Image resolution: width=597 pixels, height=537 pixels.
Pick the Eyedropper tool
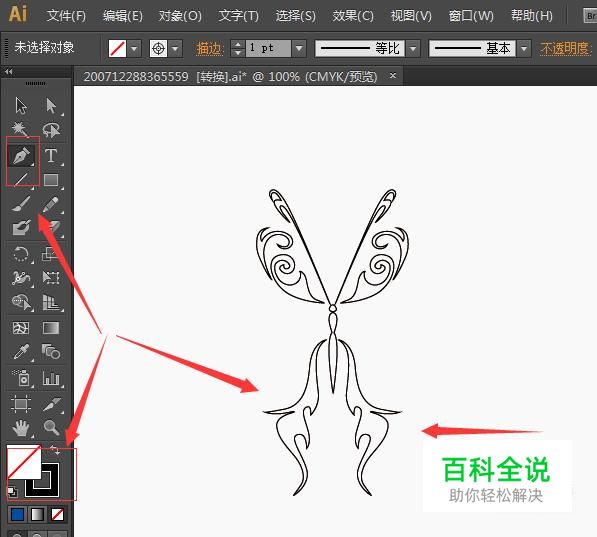pyautogui.click(x=21, y=352)
